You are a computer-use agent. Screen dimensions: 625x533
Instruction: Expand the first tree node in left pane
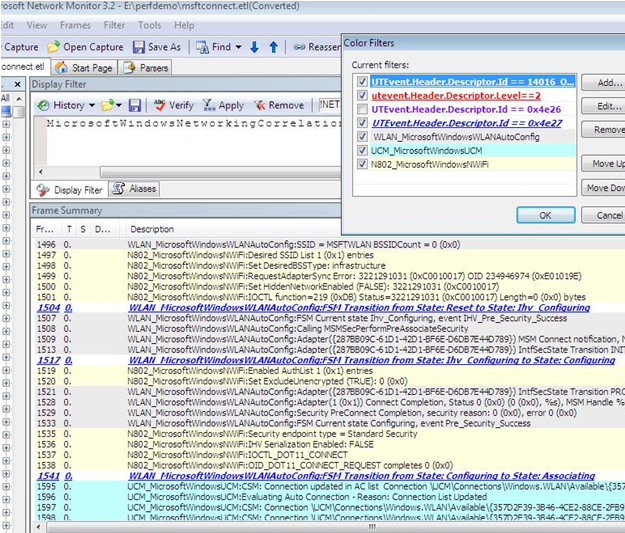coord(6,124)
